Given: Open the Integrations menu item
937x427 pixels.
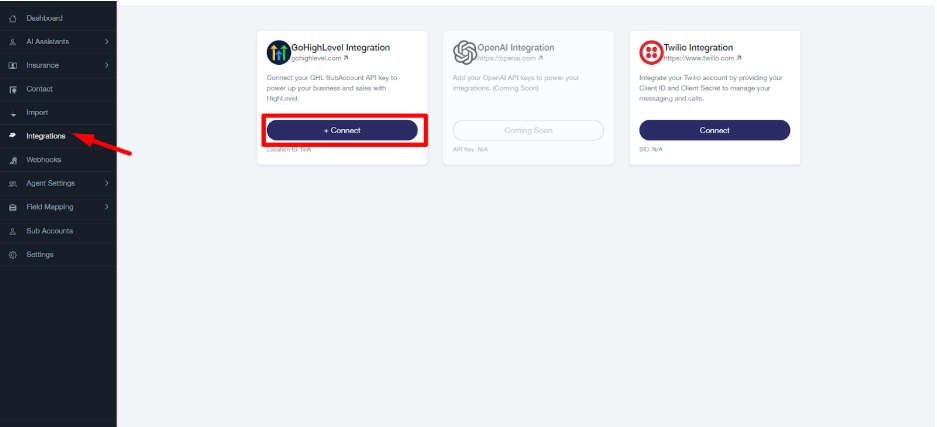Looking at the screenshot, I should click(46, 136).
